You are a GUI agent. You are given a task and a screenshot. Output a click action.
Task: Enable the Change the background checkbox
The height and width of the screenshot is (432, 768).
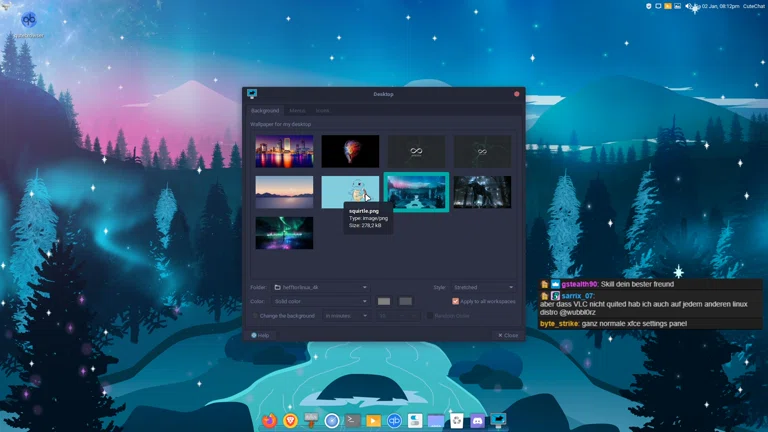coord(255,316)
